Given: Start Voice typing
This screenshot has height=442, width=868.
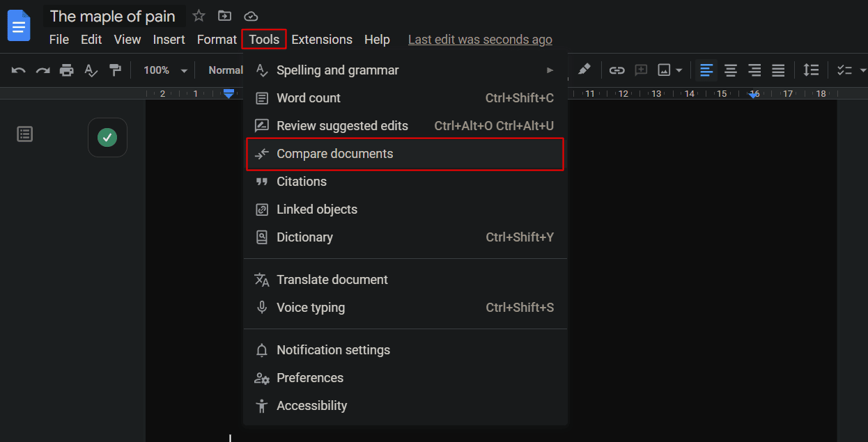Looking at the screenshot, I should click(x=405, y=308).
